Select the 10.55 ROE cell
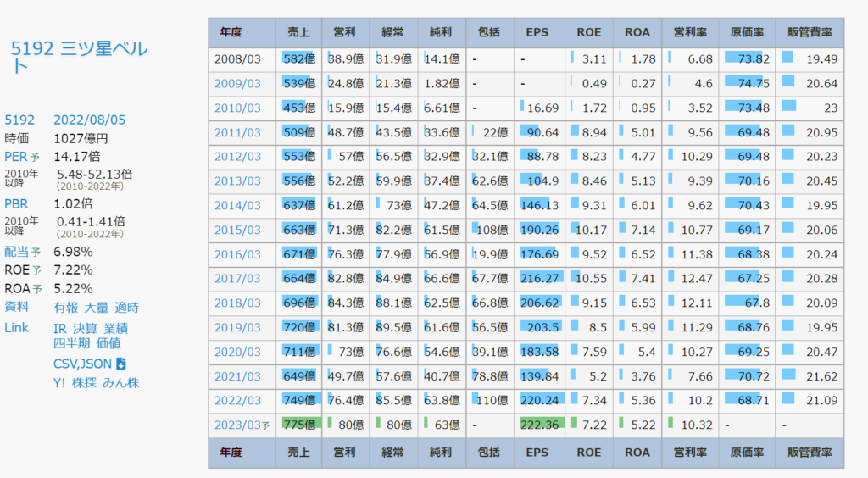This screenshot has height=478, width=868. [x=589, y=278]
